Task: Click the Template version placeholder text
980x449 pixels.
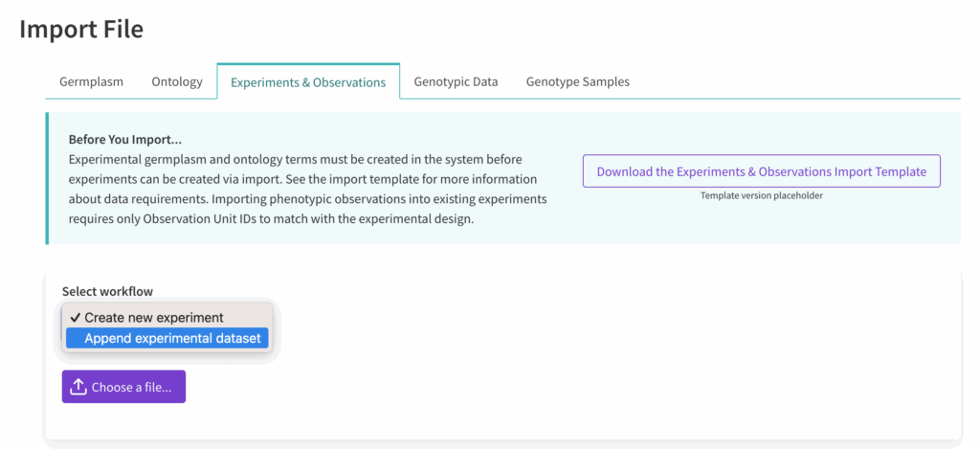Action: click(761, 195)
